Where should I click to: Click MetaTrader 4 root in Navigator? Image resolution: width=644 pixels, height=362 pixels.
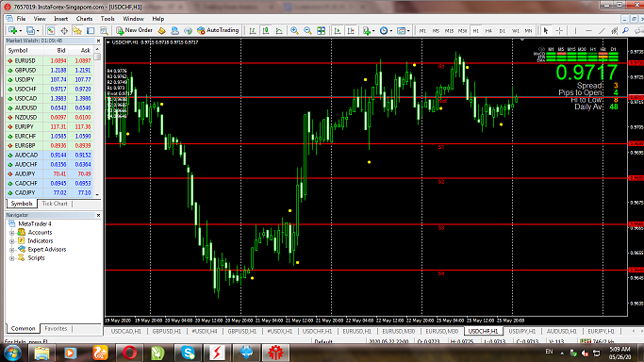point(35,224)
